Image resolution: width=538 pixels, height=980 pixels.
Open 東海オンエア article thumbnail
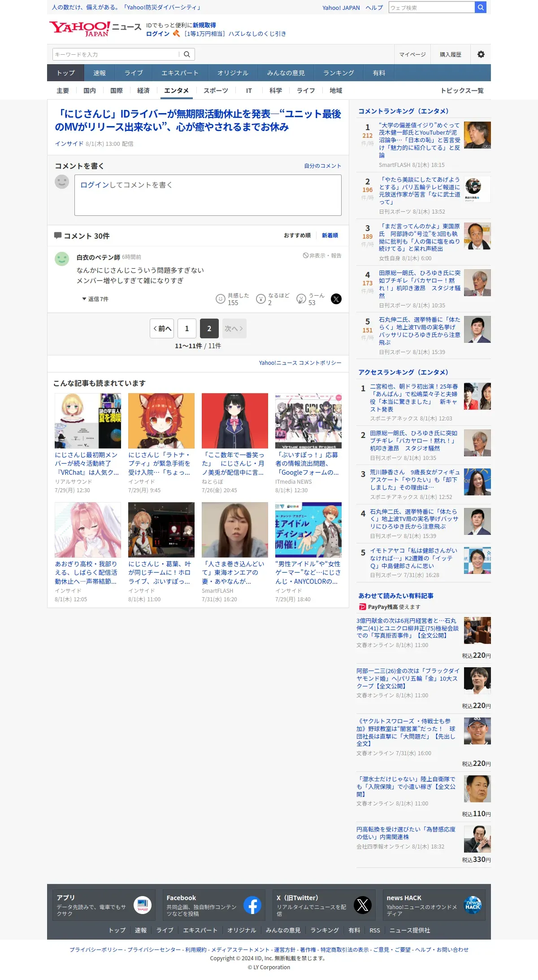point(235,530)
